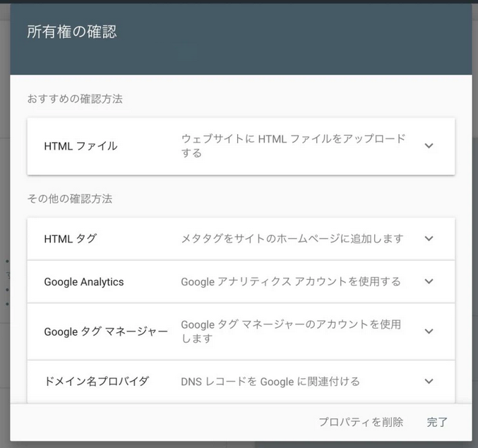Click the 所有権の確認 dialog title
Image resolution: width=478 pixels, height=448 pixels.
coord(71,32)
